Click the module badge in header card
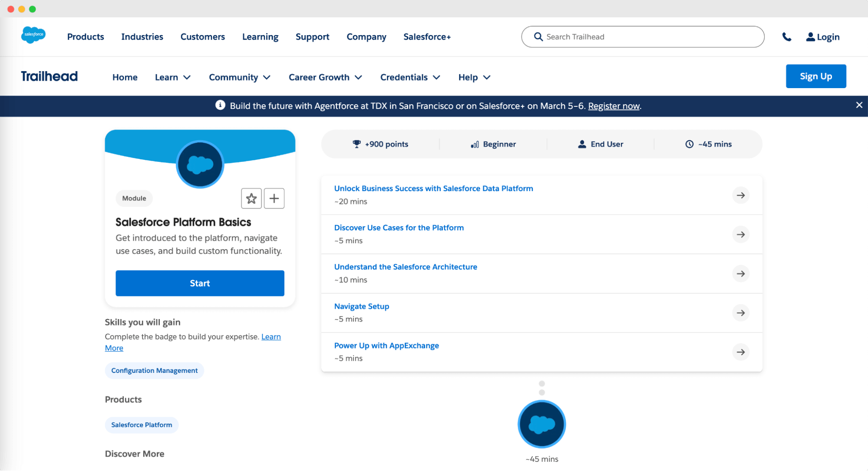Screen dimensions: 868x471 200,165
